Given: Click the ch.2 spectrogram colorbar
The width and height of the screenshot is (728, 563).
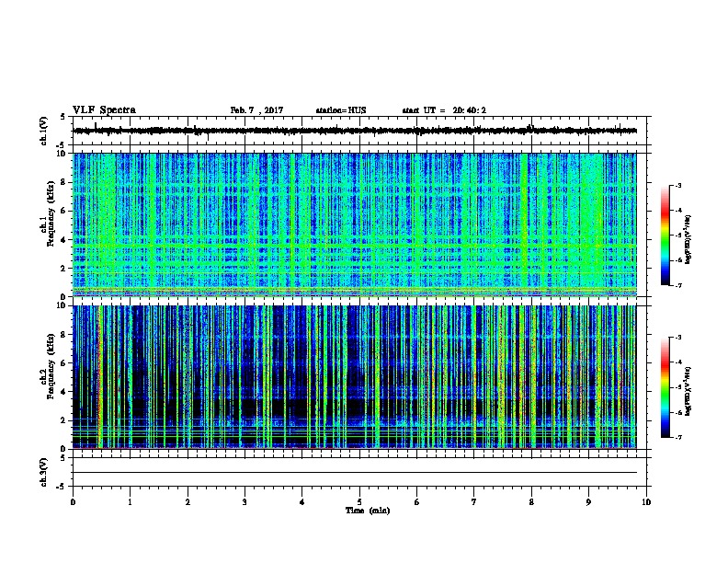Looking at the screenshot, I should [x=665, y=387].
